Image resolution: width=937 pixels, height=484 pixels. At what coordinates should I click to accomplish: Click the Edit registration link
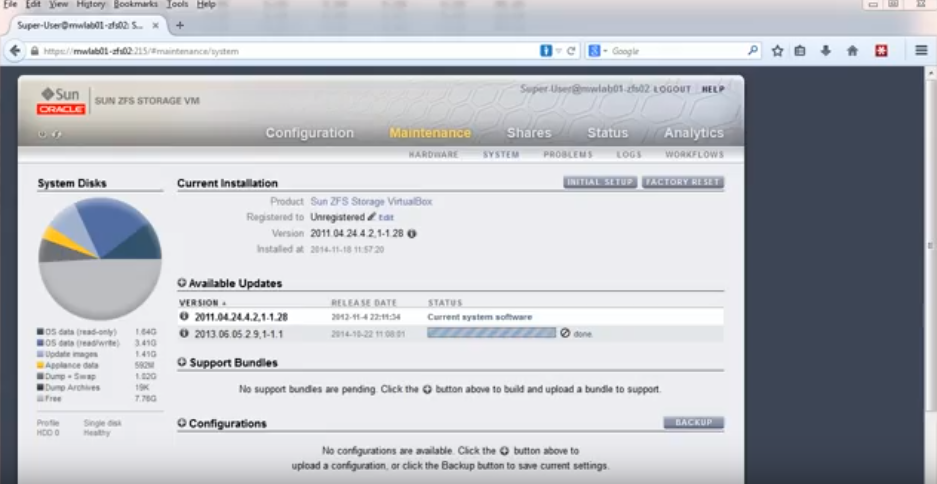click(x=386, y=218)
